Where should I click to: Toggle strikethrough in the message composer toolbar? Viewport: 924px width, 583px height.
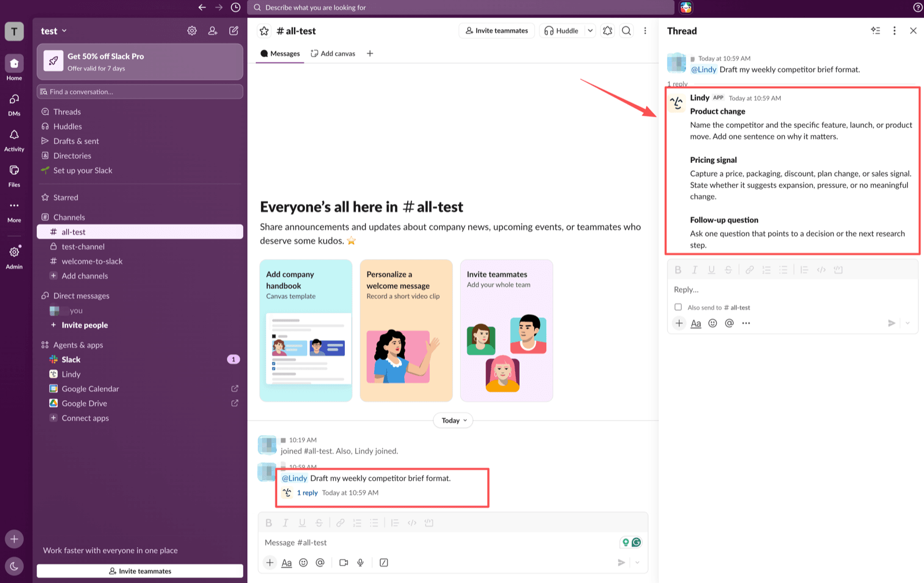(x=319, y=523)
